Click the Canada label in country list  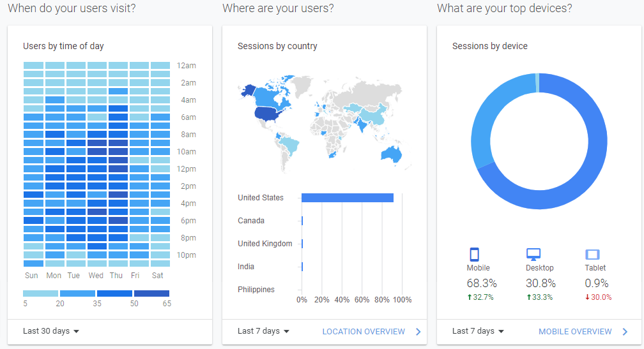251,221
